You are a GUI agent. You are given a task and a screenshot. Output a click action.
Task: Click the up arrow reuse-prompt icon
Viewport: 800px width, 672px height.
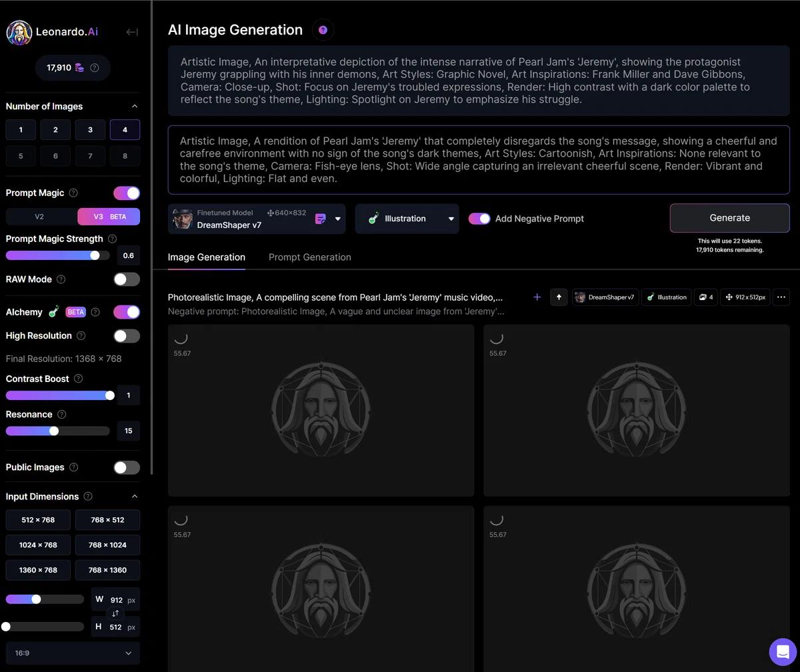pyautogui.click(x=559, y=297)
